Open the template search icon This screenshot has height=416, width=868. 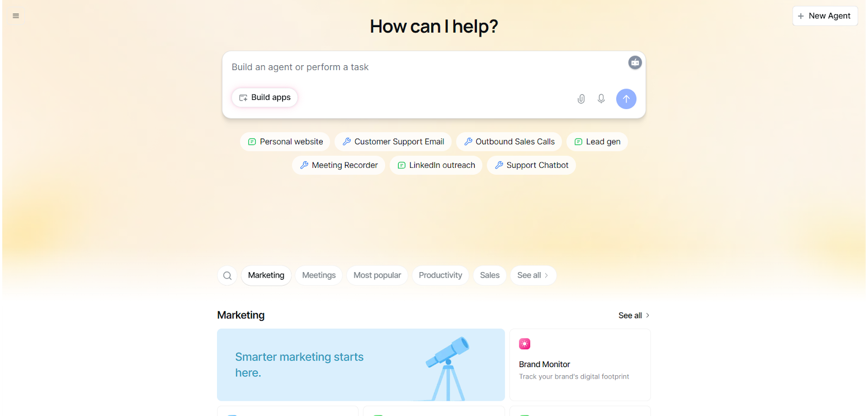coord(227,275)
